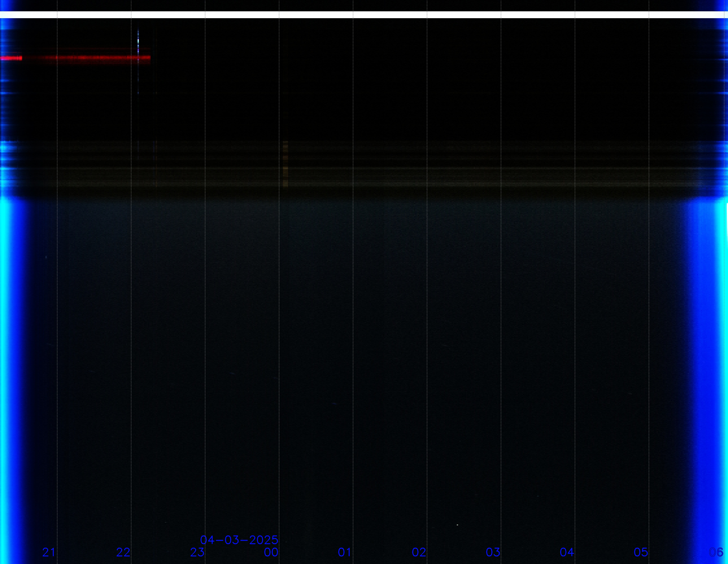Click the 22 hour label

123,552
